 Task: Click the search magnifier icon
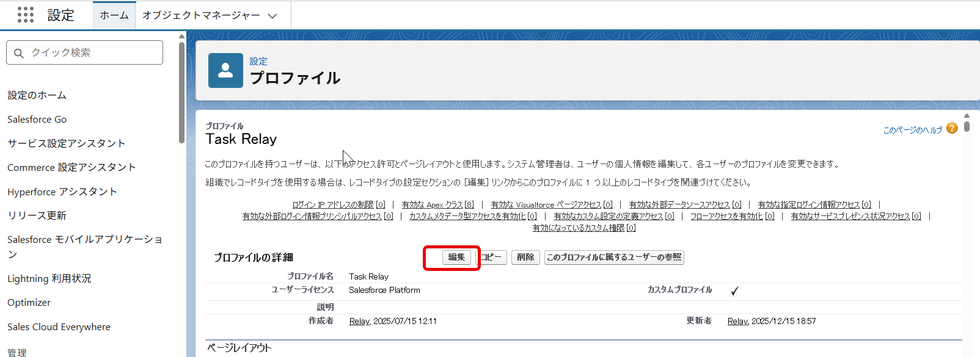[19, 53]
